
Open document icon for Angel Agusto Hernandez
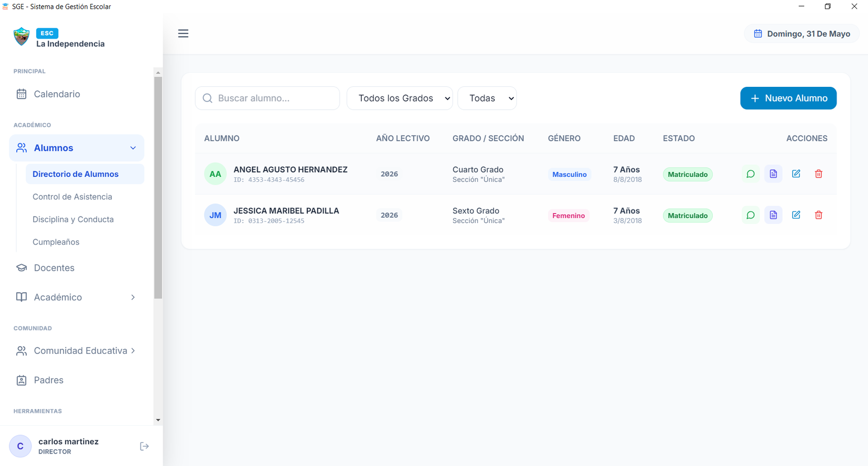(773, 174)
